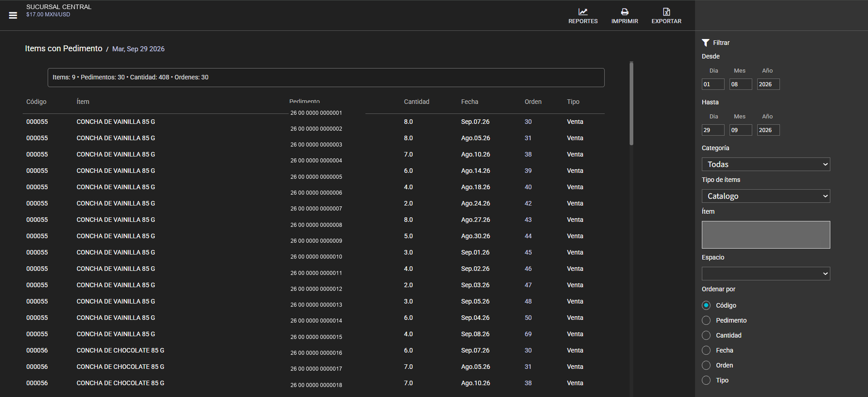The height and width of the screenshot is (397, 868).
Task: Open order 30 link for Concha de Vainilla
Action: click(528, 122)
